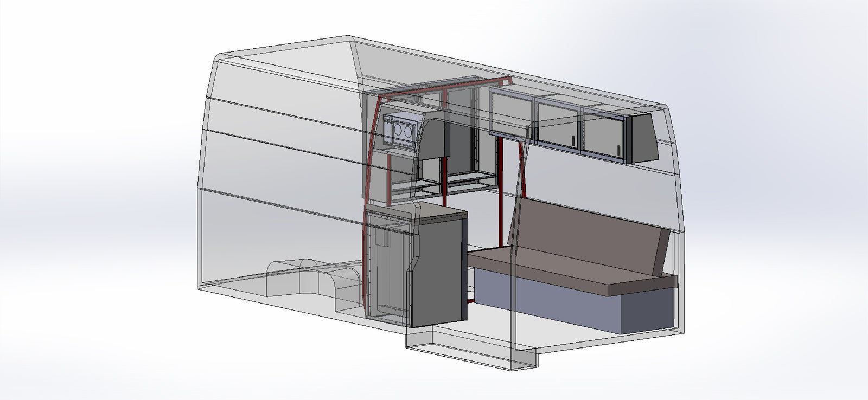
Task: Select the middle overhead cabinet door
Action: [x=559, y=125]
